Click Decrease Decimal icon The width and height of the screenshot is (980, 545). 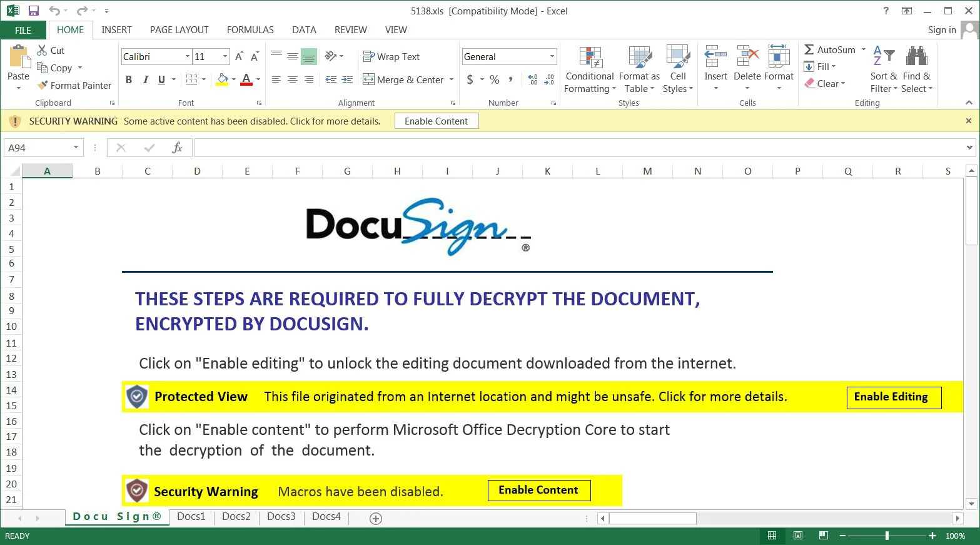pyautogui.click(x=549, y=79)
